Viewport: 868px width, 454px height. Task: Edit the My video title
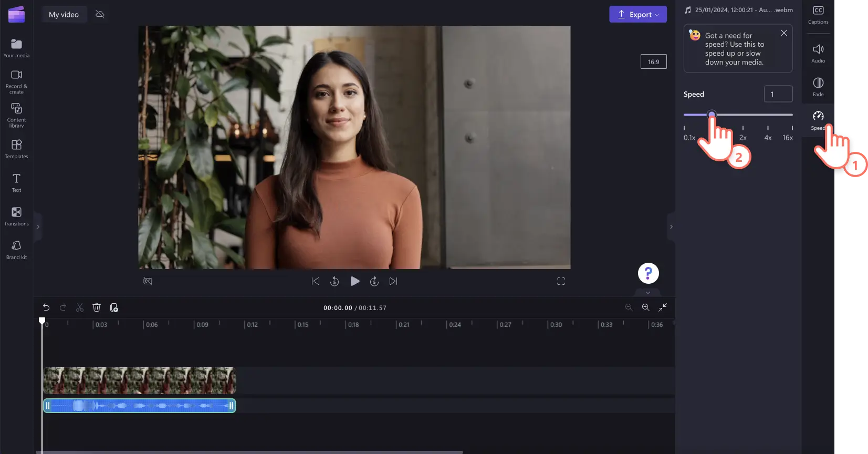(64, 14)
